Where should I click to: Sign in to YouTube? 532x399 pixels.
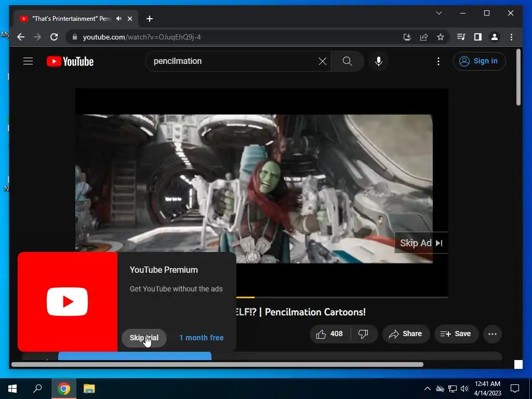479,61
